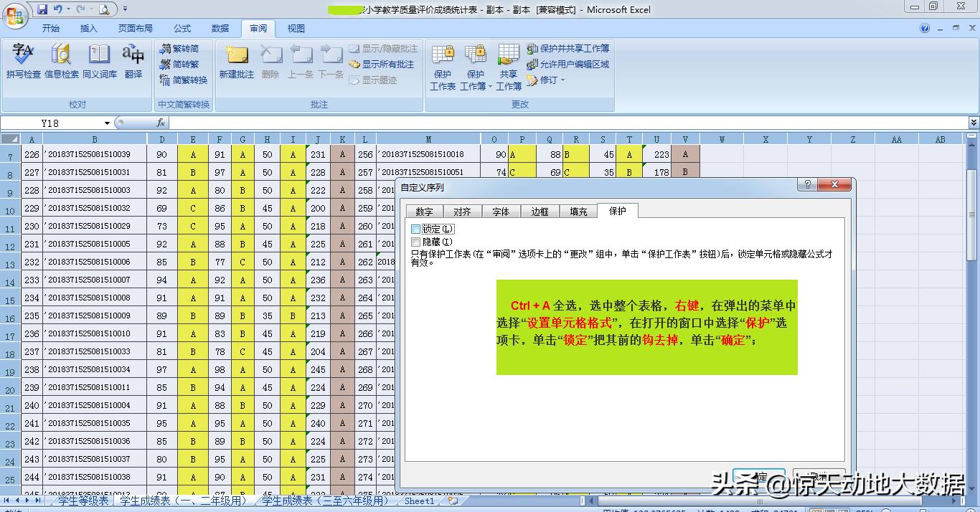The width and height of the screenshot is (980, 512).
Task: Switch to the Sheet1 worksheet
Action: 418,502
